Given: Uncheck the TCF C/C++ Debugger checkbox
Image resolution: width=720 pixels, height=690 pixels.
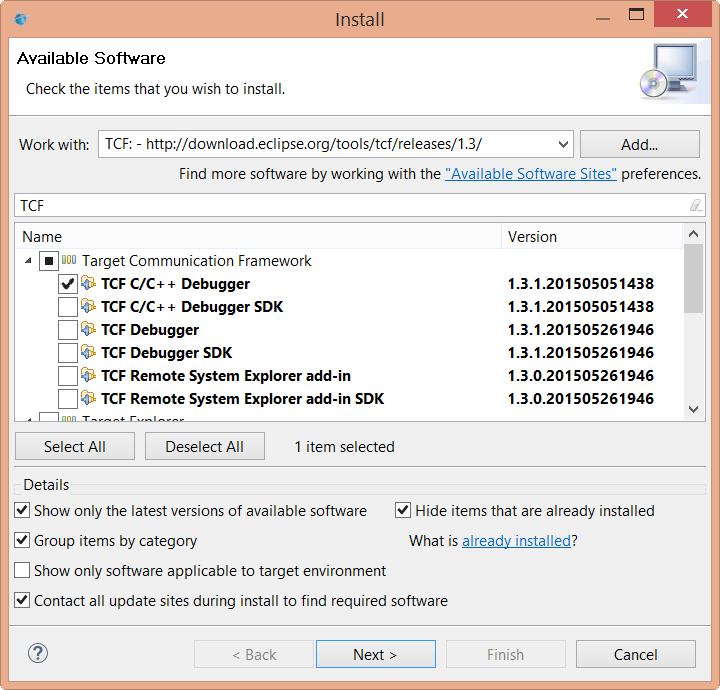Looking at the screenshot, I should [x=68, y=284].
